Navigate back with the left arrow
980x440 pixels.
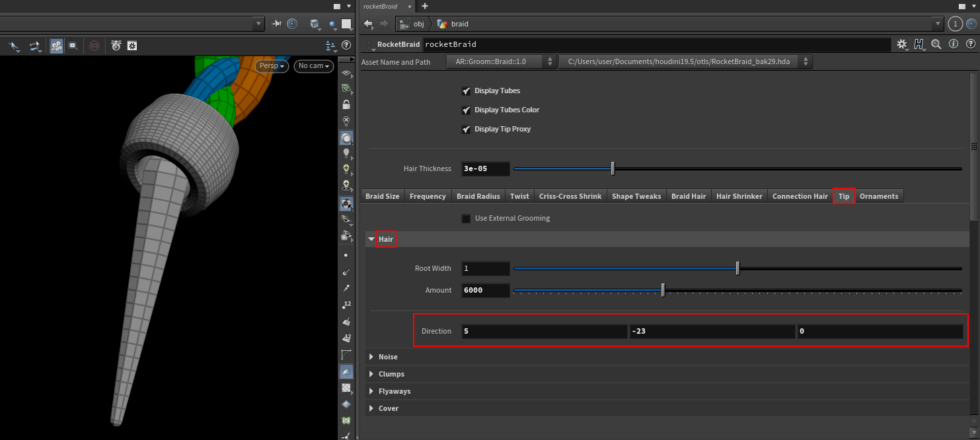(x=368, y=24)
